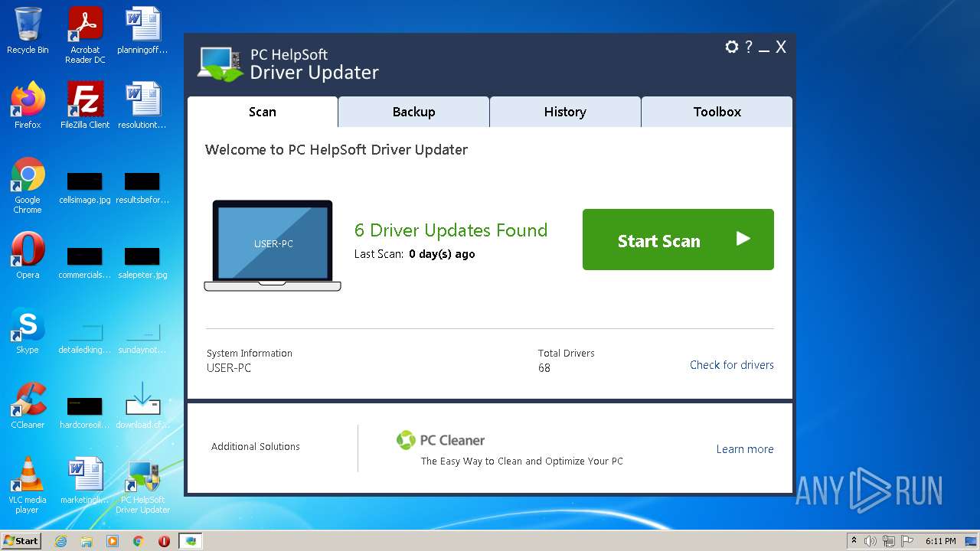Screen dimensions: 980x551
Task: Click the PC HelpSoft logo icon
Action: pyautogui.click(x=220, y=64)
